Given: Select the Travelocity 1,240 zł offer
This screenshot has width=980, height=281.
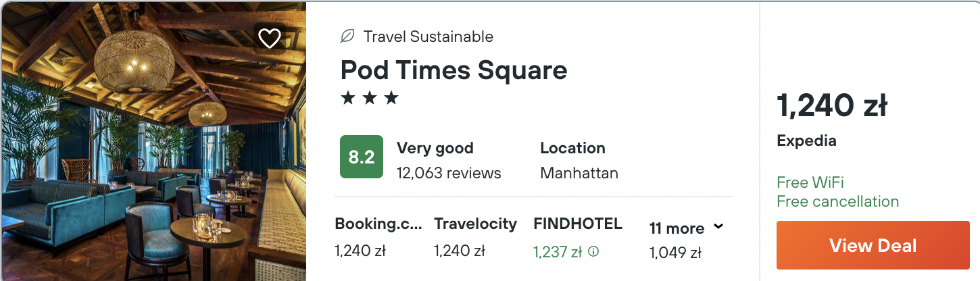Looking at the screenshot, I should [475, 237].
